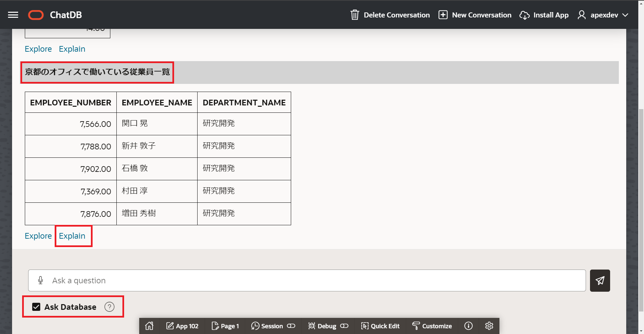
Task: Select cell 7,876.00
Action: 70,214
